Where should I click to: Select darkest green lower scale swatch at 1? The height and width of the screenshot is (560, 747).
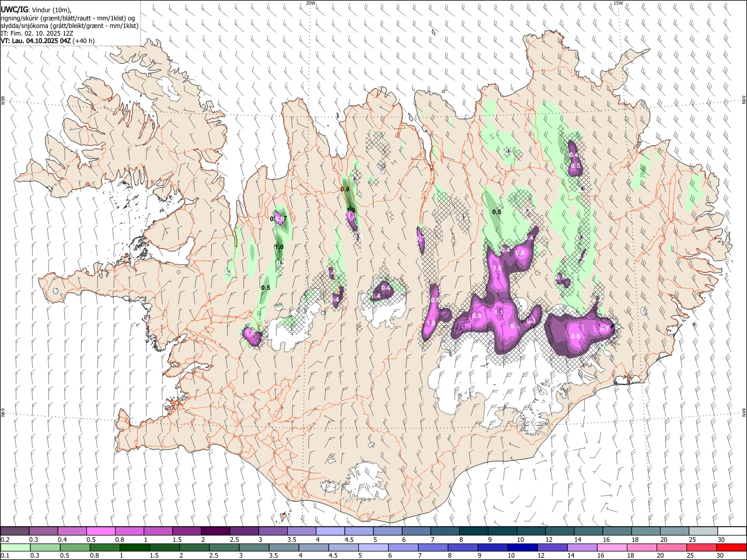point(134,548)
